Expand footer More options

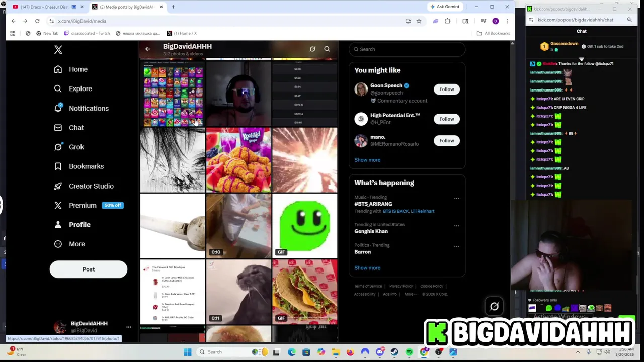pos(411,294)
